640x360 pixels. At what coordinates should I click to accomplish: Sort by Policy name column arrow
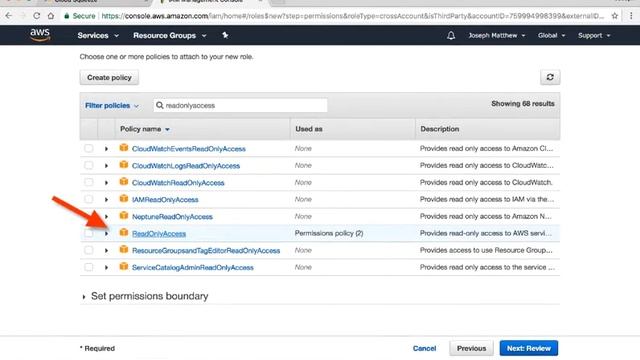coord(167,129)
